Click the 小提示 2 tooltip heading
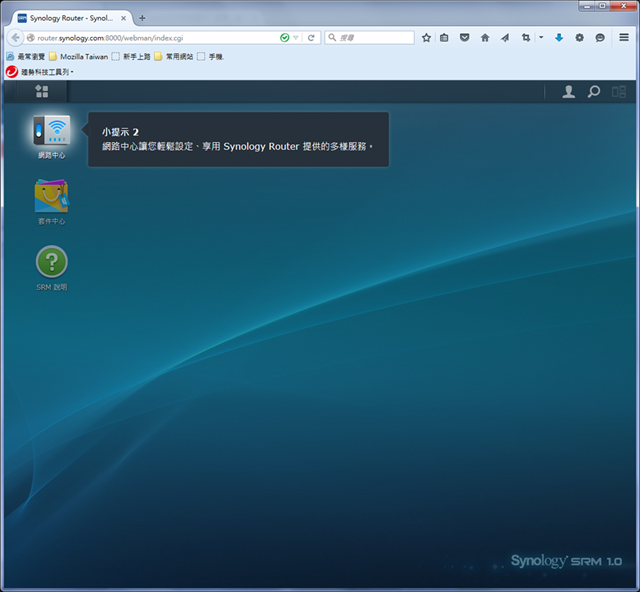640x592 pixels. tap(120, 132)
